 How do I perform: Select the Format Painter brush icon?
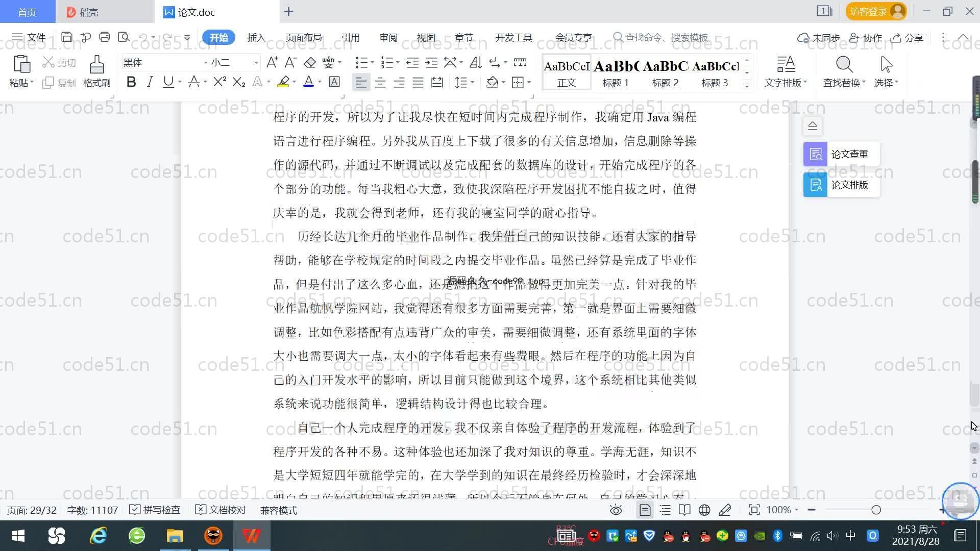pos(96,65)
